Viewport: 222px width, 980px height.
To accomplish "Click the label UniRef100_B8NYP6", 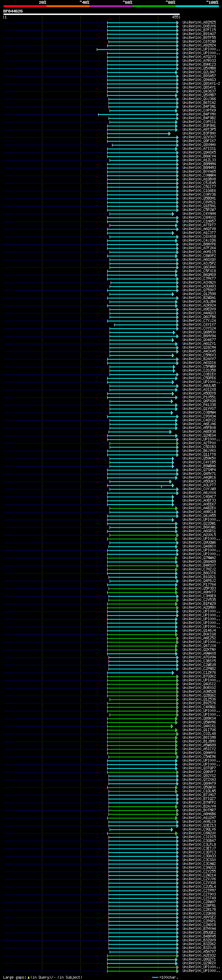I will [x=199, y=244].
